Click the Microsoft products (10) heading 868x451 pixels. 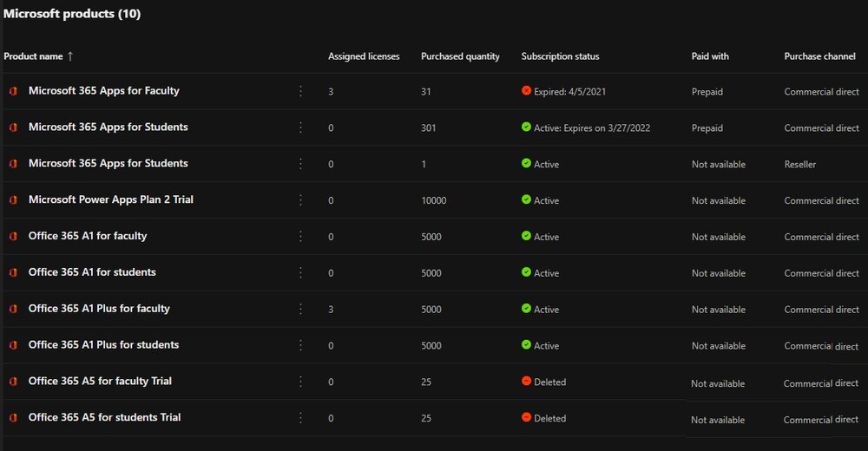click(x=72, y=14)
